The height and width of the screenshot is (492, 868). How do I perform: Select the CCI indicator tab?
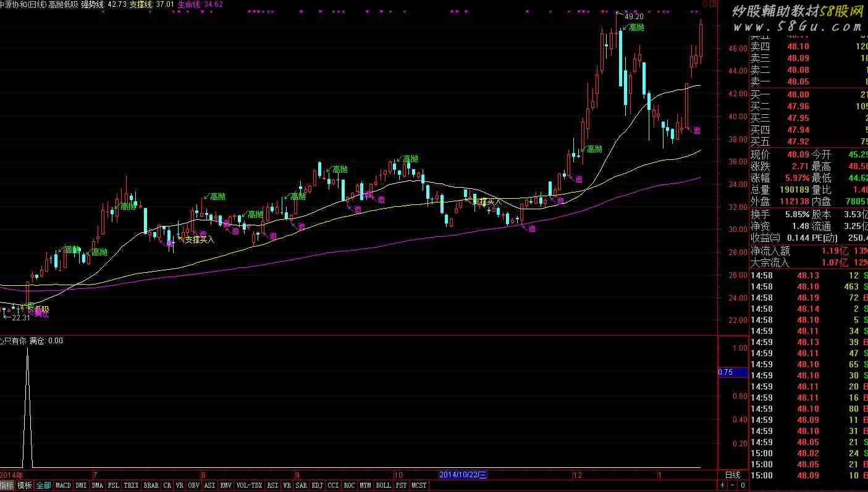click(x=333, y=486)
